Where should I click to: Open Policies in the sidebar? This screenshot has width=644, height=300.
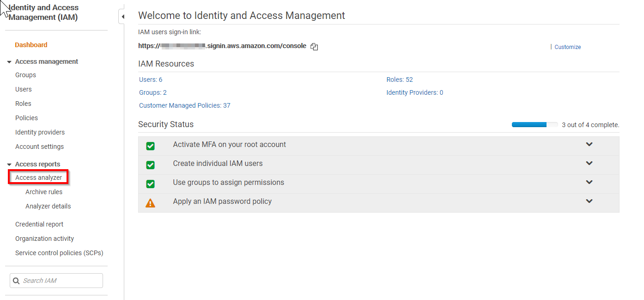pos(26,118)
